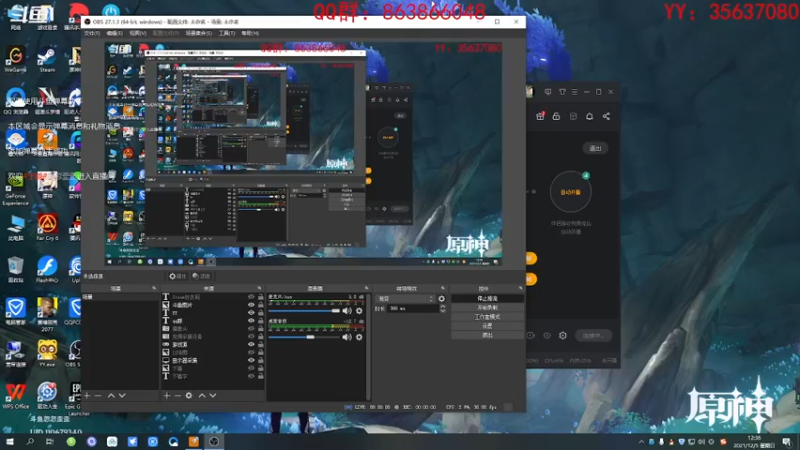
Task: Open the 文件(F) menu in OBS
Action: pyautogui.click(x=92, y=33)
